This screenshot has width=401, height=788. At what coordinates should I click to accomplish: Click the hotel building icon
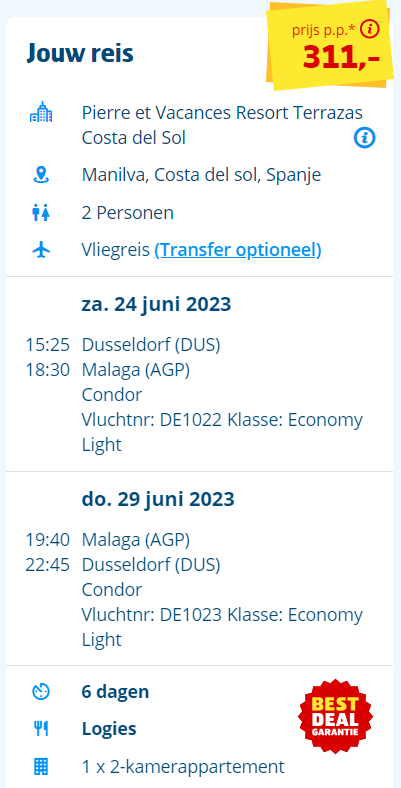pyautogui.click(x=41, y=113)
